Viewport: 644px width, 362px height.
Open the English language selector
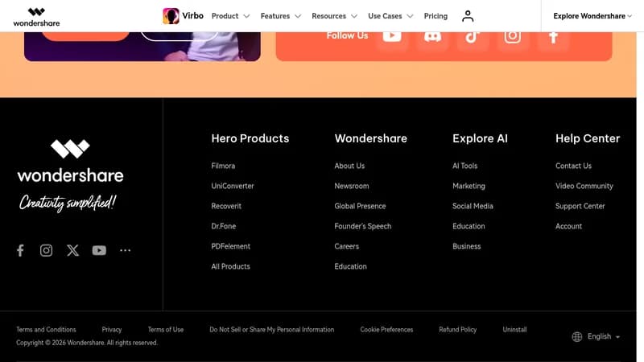click(603, 336)
